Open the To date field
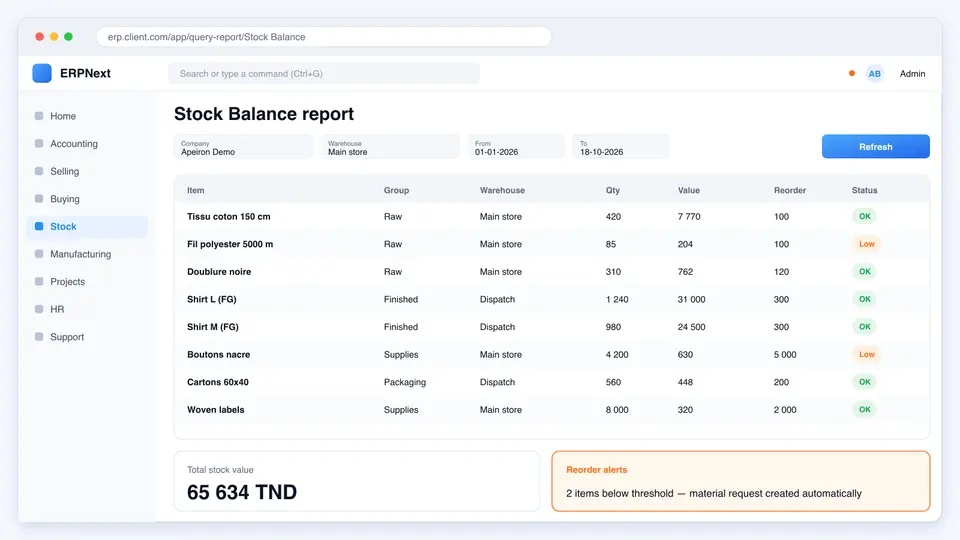The height and width of the screenshot is (540, 960). click(x=621, y=147)
